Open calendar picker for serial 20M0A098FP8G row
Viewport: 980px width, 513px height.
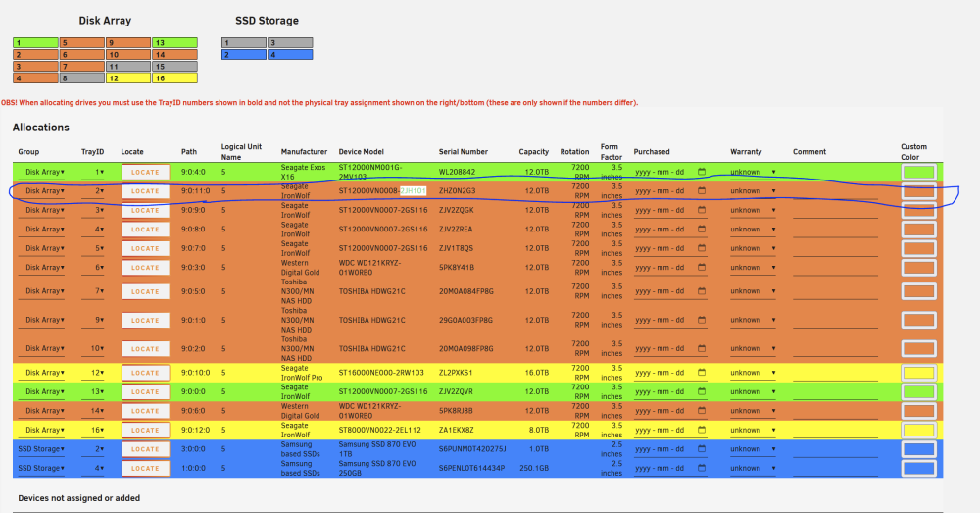[702, 348]
